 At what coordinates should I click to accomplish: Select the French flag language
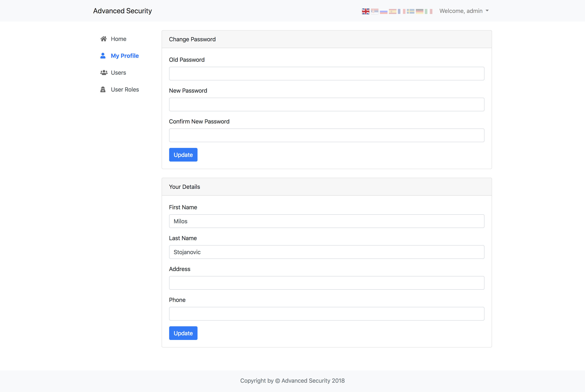point(401,11)
